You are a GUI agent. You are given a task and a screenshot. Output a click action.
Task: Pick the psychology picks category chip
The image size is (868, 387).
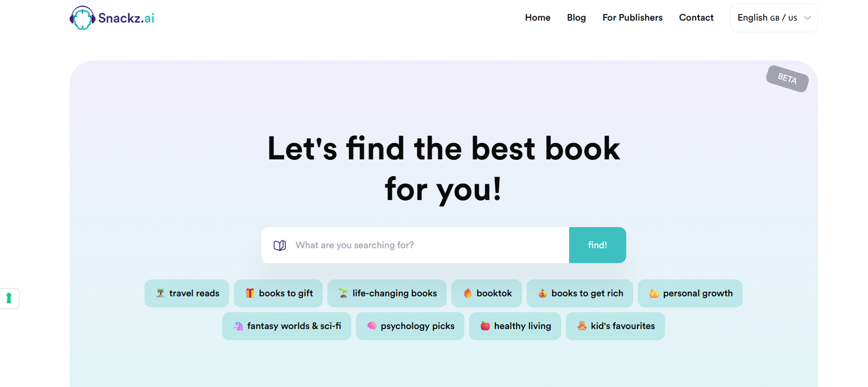pos(410,326)
